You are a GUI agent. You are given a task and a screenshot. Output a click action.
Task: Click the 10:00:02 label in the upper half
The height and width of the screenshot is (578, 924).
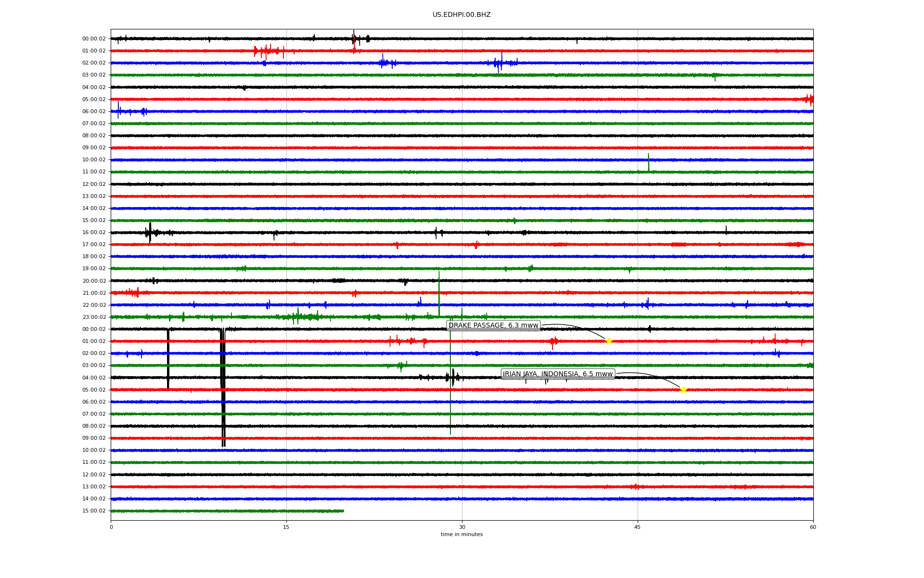[x=94, y=160]
